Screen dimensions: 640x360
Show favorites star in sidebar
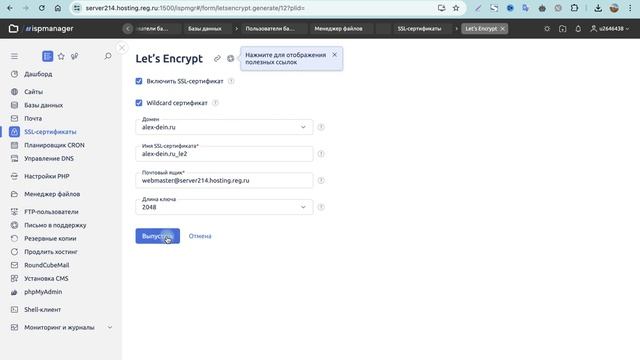click(61, 56)
